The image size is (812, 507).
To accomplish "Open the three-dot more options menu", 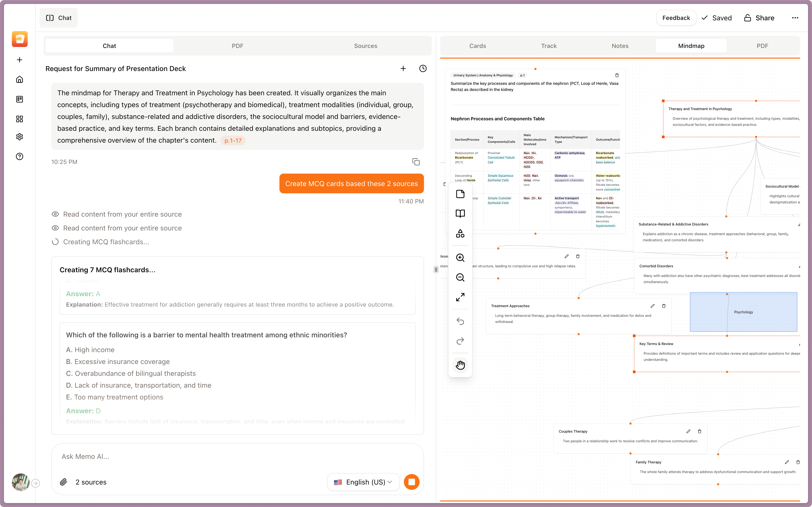I will click(795, 18).
